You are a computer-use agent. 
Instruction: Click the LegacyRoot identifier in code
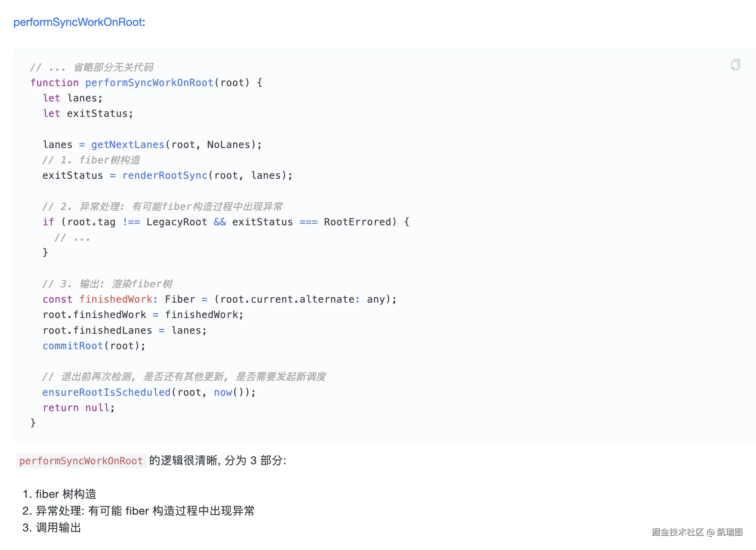tap(177, 222)
